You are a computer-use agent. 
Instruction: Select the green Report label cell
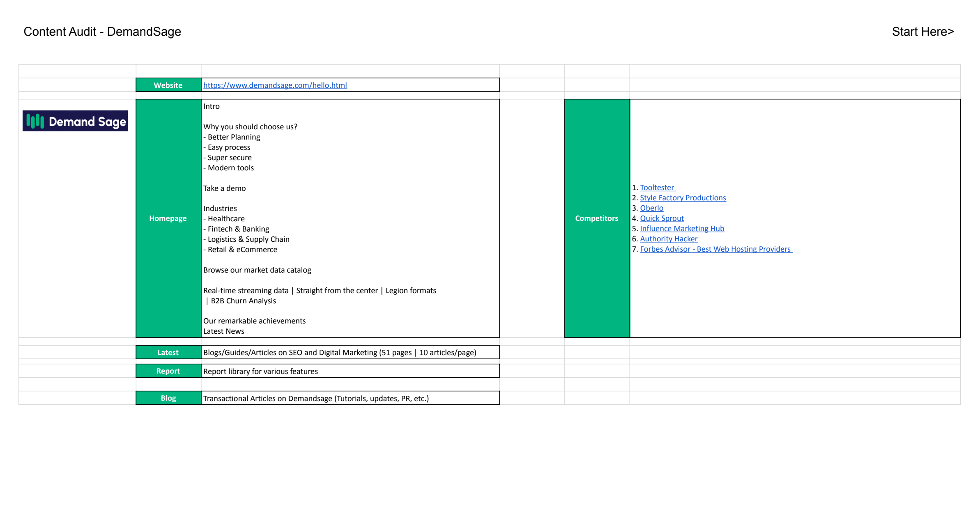[168, 371]
